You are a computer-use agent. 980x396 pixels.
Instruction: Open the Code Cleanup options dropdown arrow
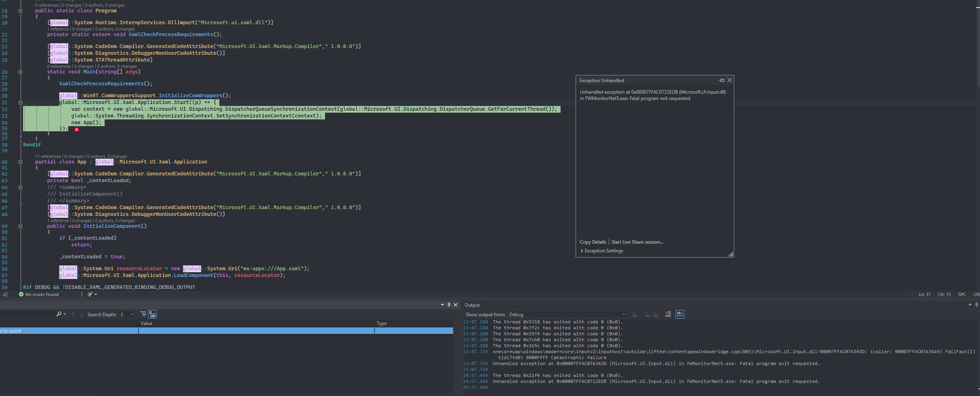point(96,294)
